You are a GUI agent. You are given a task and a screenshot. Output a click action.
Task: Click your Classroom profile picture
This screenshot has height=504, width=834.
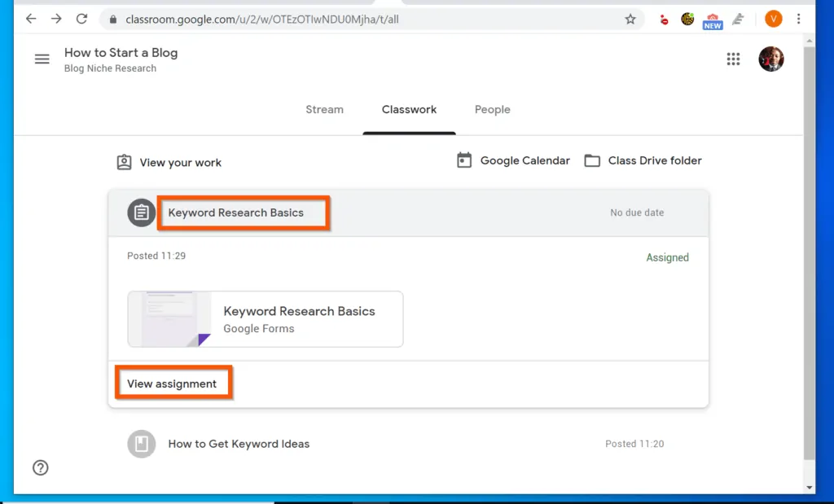pyautogui.click(x=770, y=59)
